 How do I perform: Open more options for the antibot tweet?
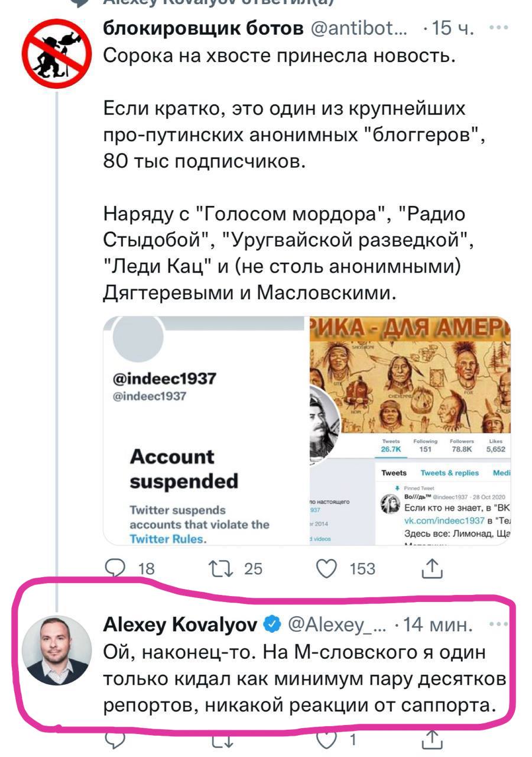498,28
